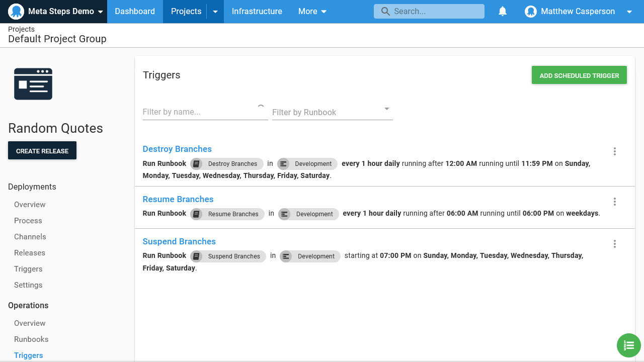Open the Infrastructure tab
The width and height of the screenshot is (644, 362).
[x=257, y=12]
